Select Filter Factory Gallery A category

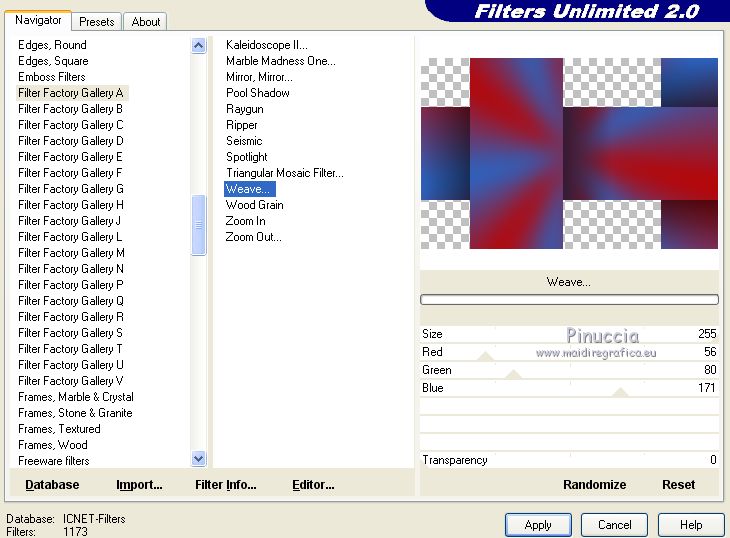(71, 93)
